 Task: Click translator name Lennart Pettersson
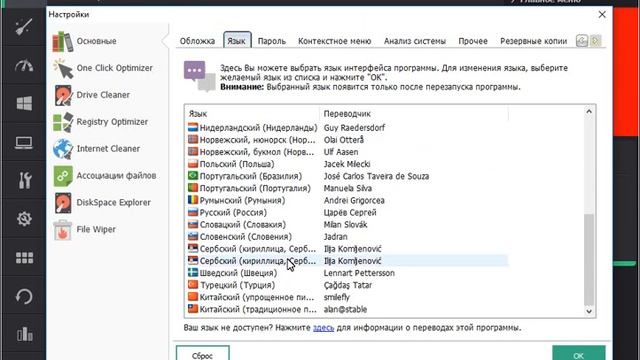click(359, 273)
